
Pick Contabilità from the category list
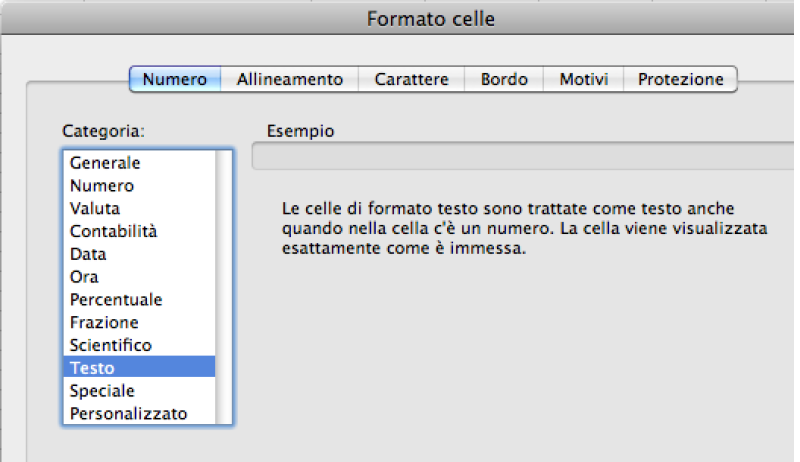113,231
